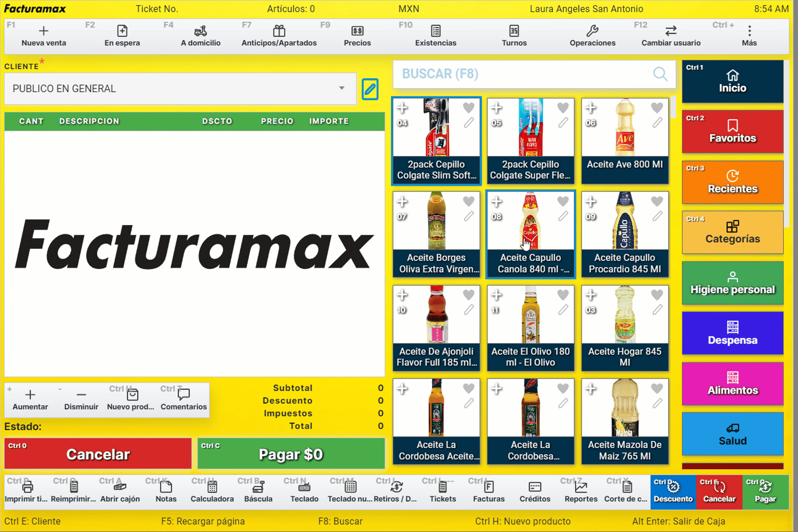Image resolution: width=798 pixels, height=532 pixels.
Task: Favorite Aceite De Ajonjoli Flavor Full heart
Action: 469,295
